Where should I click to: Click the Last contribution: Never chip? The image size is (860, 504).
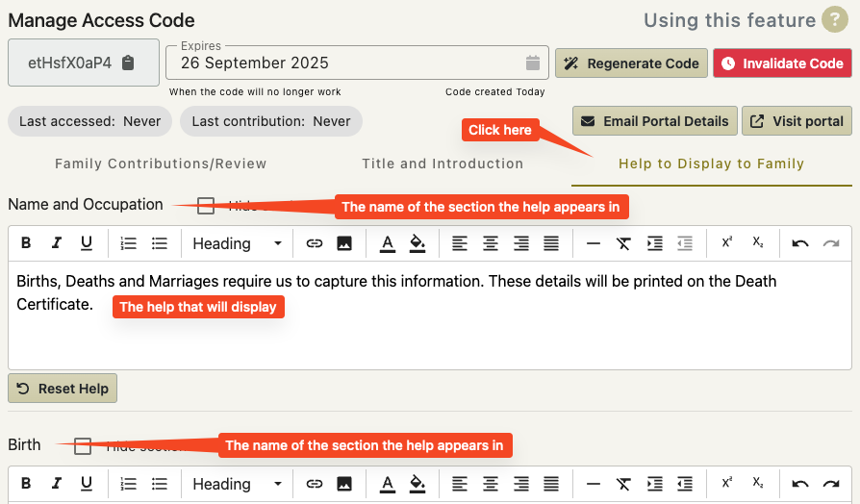tap(271, 121)
